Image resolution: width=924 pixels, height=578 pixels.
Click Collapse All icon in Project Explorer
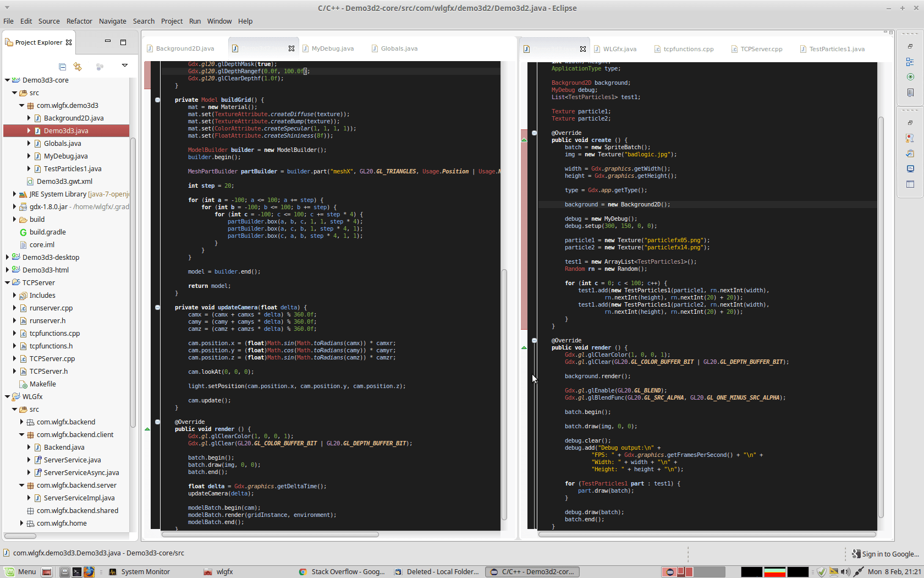click(x=62, y=67)
